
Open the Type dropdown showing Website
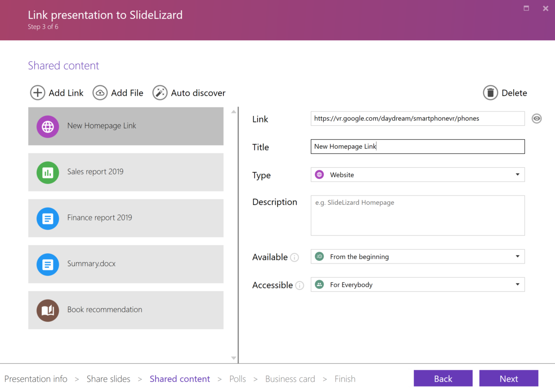518,174
